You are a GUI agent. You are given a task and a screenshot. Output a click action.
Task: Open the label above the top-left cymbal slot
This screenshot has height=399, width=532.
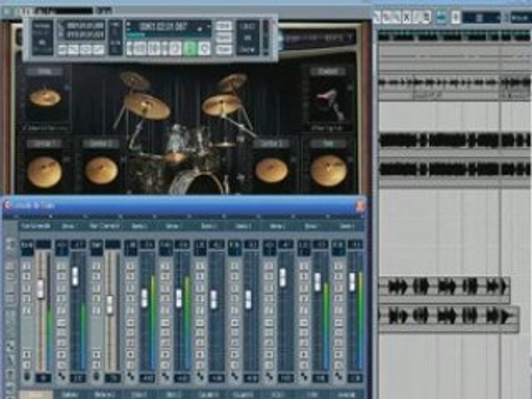[45, 71]
